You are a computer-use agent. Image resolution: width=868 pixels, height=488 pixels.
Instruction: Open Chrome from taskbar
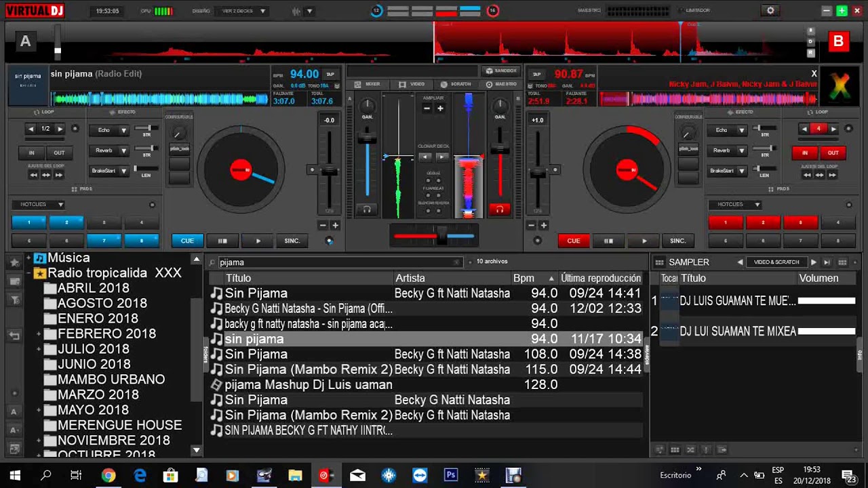(x=108, y=475)
